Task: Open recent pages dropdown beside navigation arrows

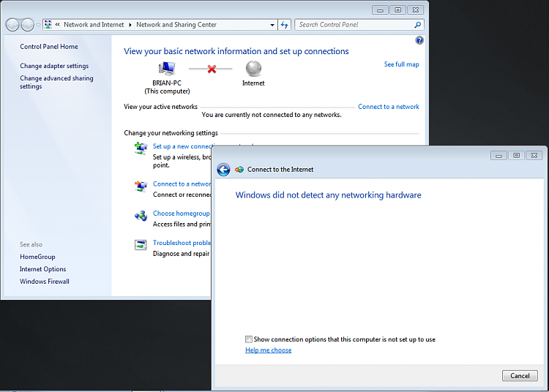Action: [x=38, y=25]
